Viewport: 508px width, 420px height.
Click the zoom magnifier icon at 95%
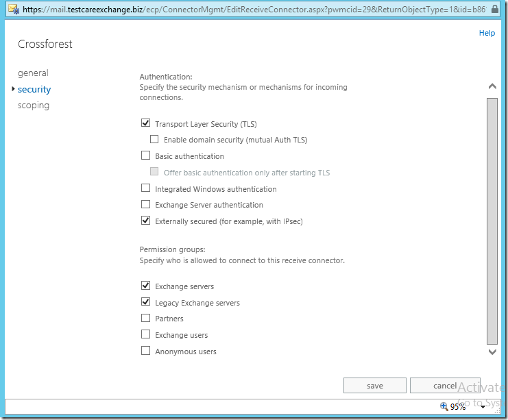444,406
